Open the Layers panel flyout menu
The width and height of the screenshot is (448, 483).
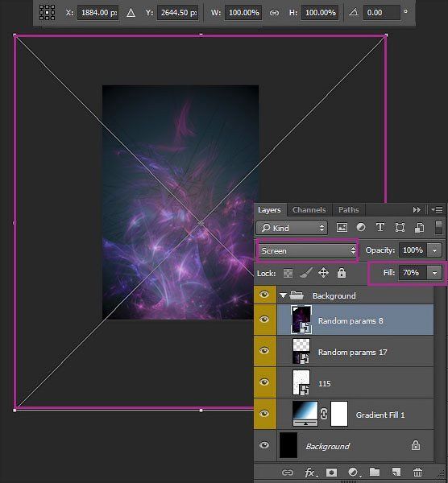click(x=437, y=210)
